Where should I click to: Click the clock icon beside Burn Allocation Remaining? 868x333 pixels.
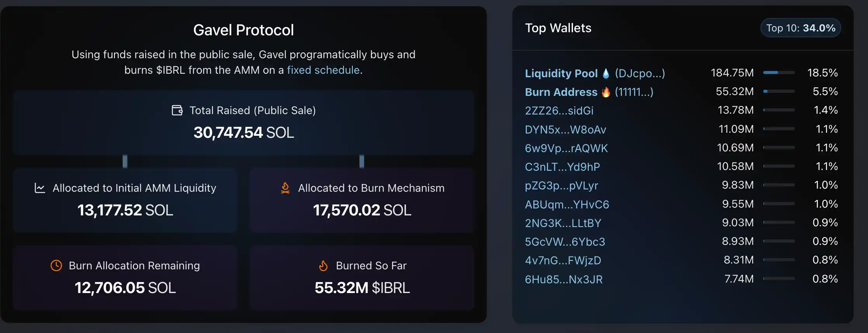pos(56,266)
